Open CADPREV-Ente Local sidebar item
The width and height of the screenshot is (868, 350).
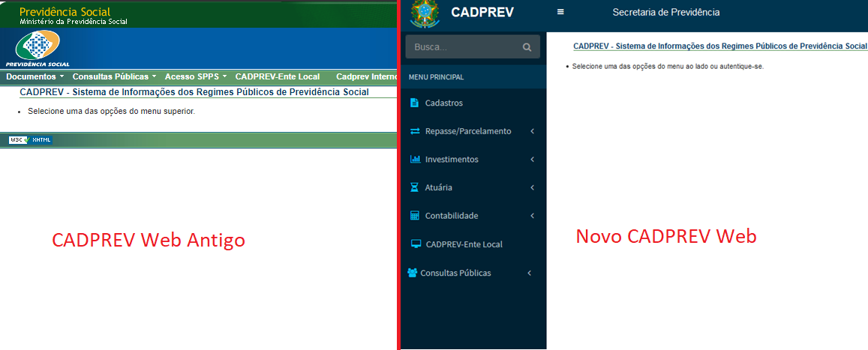pyautogui.click(x=473, y=244)
